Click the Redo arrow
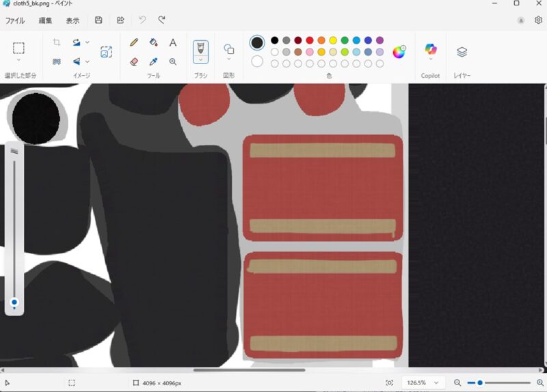The width and height of the screenshot is (547, 392). click(x=161, y=20)
